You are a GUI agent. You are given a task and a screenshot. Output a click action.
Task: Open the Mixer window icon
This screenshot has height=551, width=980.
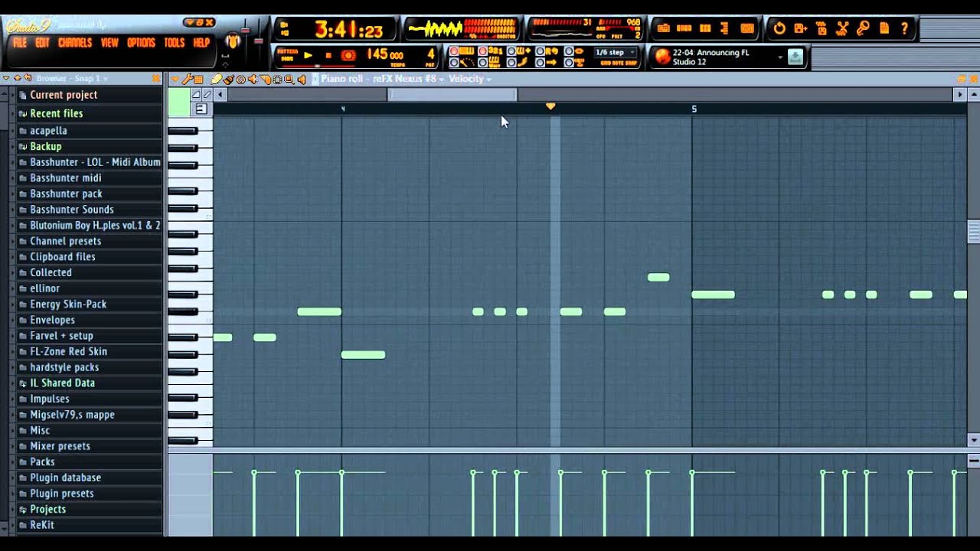747,28
